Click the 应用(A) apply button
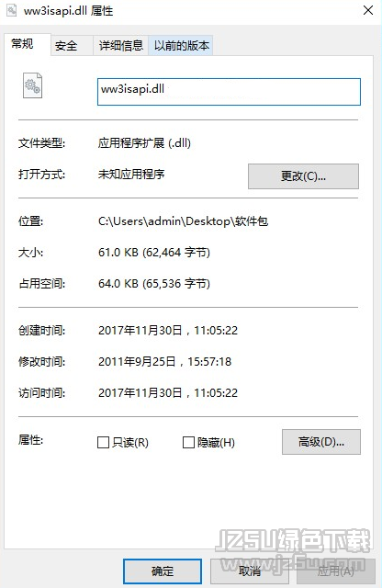Image resolution: width=382 pixels, height=588 pixels. click(336, 571)
